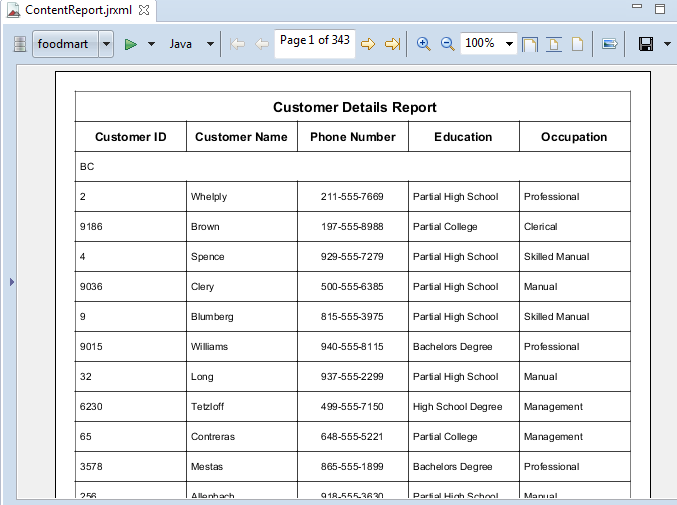Click the customer name Blumberg

click(x=212, y=317)
